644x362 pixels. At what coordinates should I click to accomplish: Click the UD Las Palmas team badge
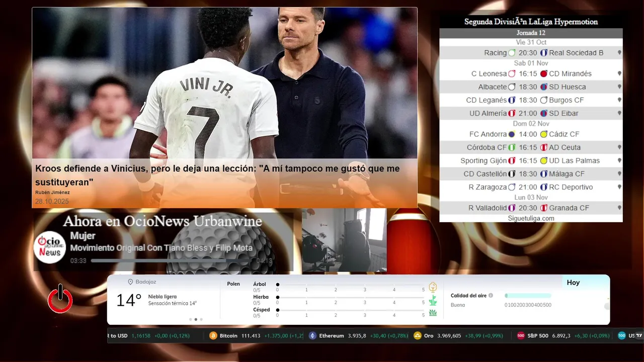(543, 161)
